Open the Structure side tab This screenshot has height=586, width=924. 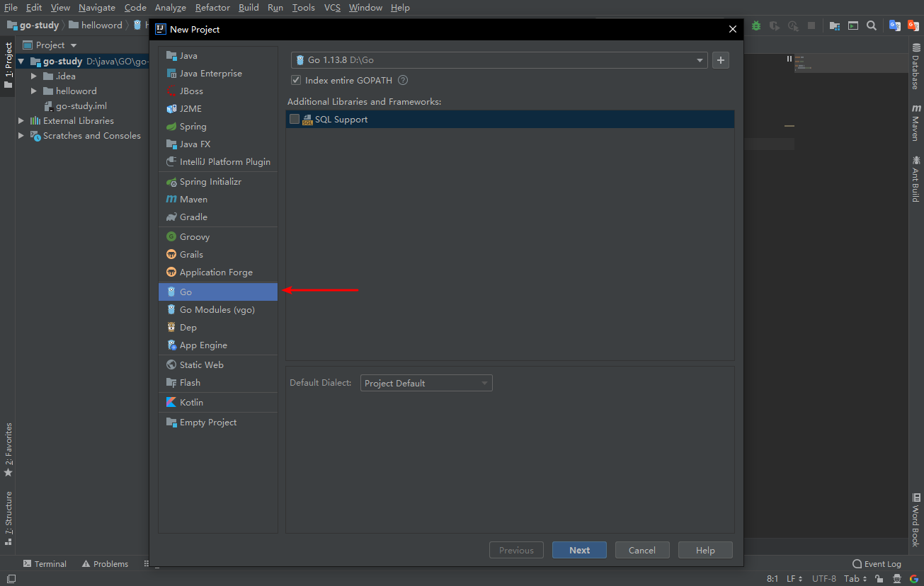(x=8, y=518)
